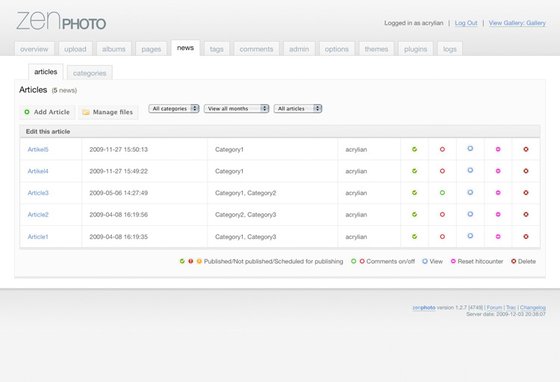Click the zenphoto footer link
The width and height of the screenshot is (560, 382).
click(424, 307)
